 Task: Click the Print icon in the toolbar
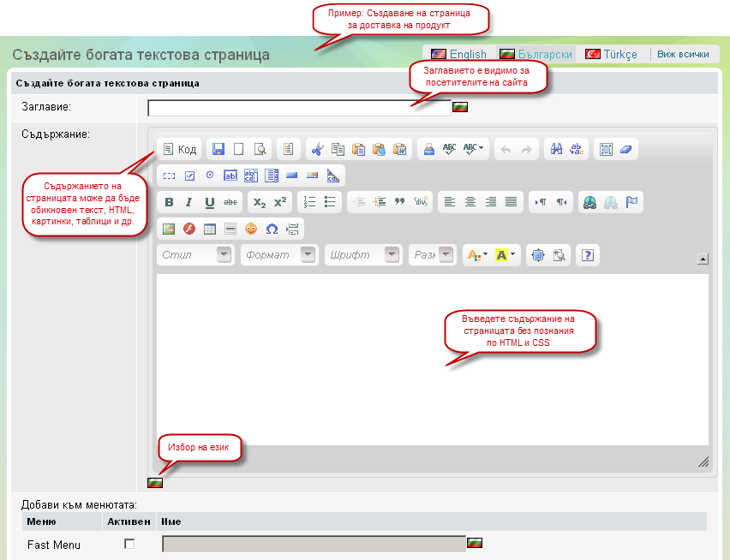(430, 149)
